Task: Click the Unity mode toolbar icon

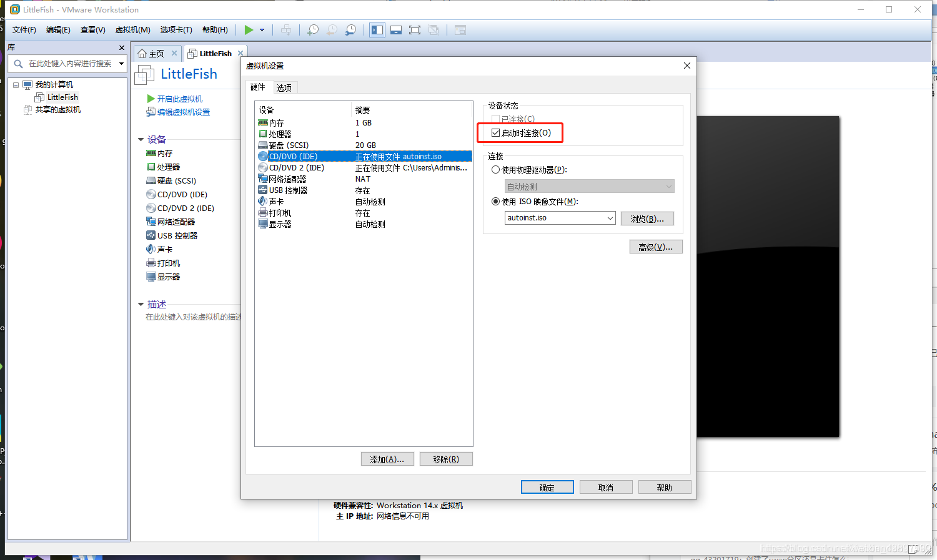Action: [x=434, y=30]
